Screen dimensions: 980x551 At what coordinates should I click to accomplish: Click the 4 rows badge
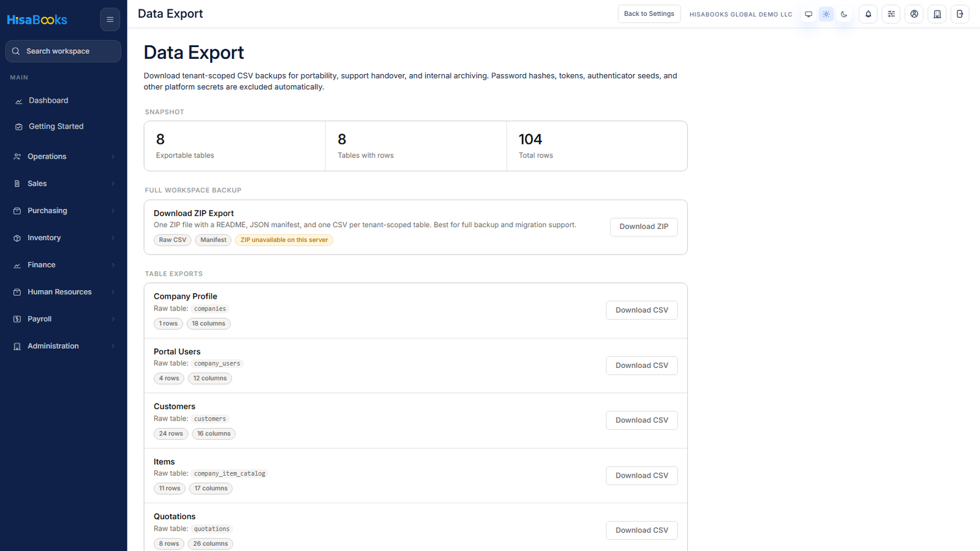click(x=169, y=378)
